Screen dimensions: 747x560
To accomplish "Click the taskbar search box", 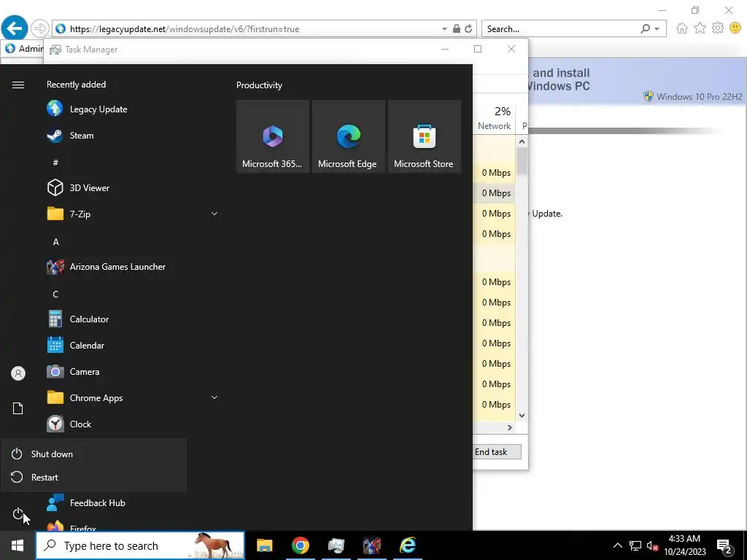I will [x=140, y=545].
